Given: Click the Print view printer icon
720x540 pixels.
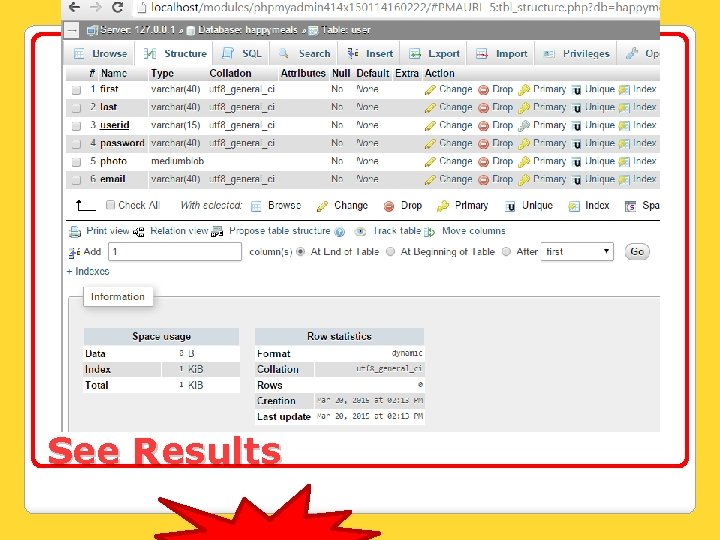Looking at the screenshot, I should [75, 232].
